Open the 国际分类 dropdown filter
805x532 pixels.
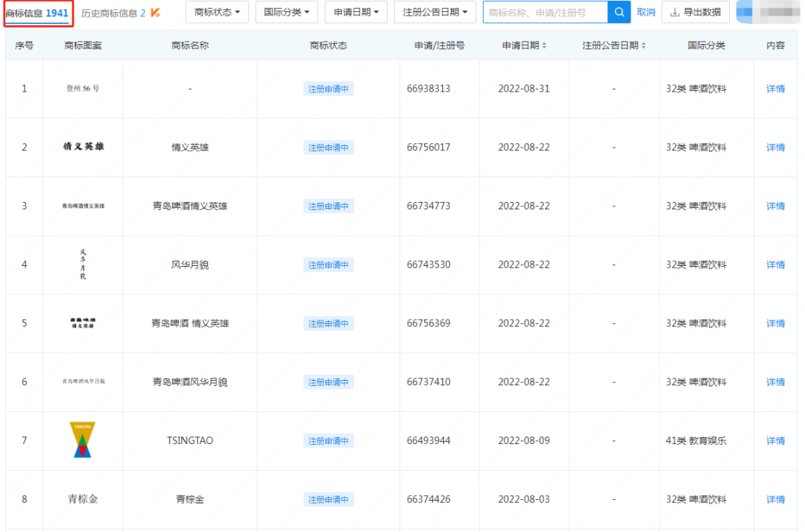click(286, 12)
